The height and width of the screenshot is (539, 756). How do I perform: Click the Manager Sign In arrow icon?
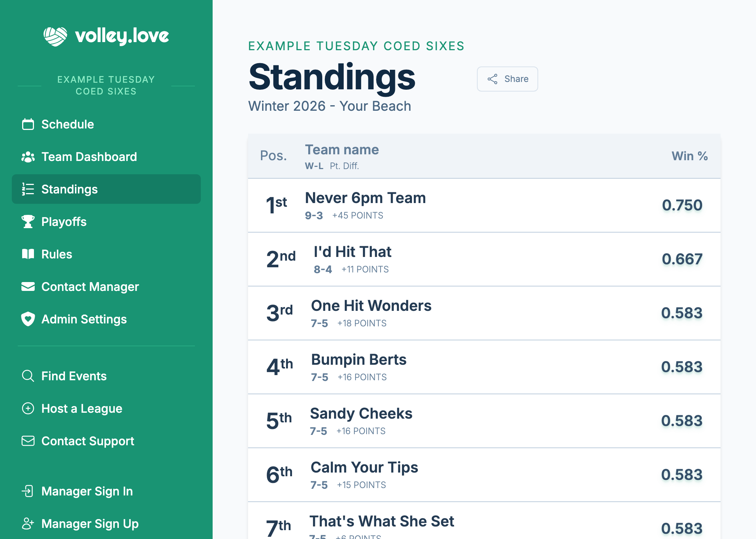[x=27, y=491]
